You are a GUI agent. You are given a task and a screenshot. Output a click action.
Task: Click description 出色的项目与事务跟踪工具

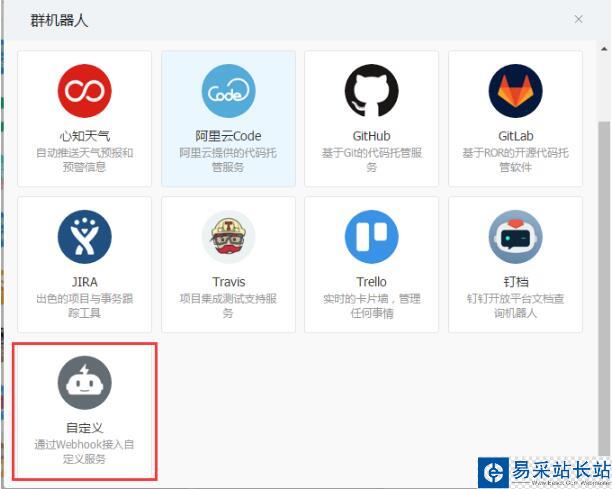(84, 306)
